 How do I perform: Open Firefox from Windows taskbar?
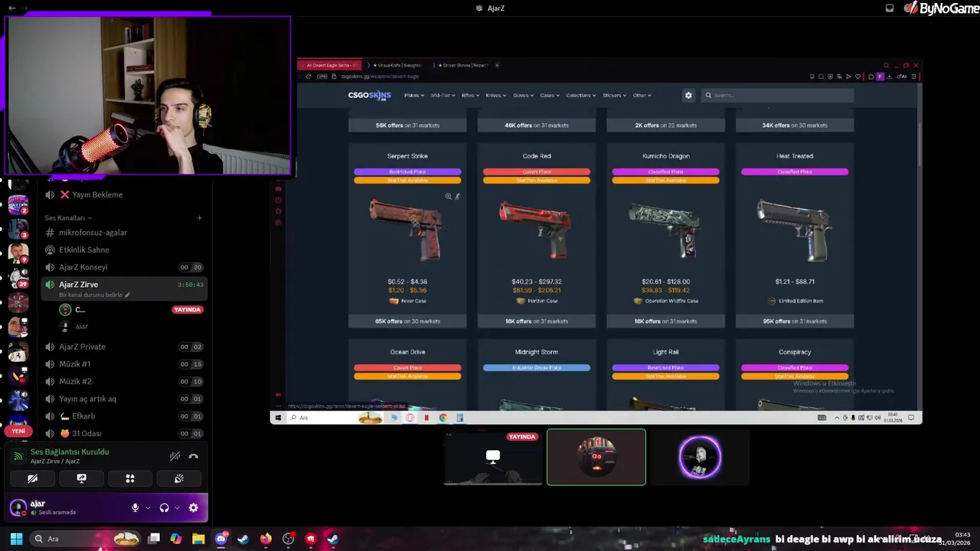pos(266,539)
